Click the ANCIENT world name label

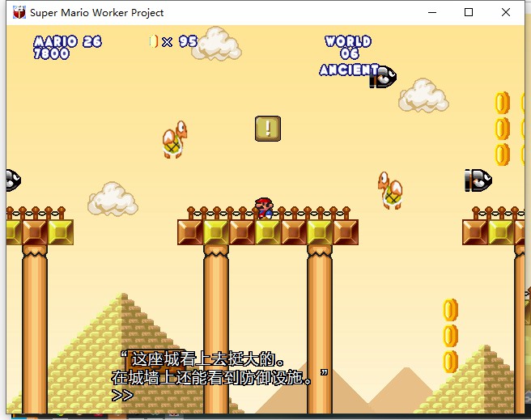tap(349, 70)
